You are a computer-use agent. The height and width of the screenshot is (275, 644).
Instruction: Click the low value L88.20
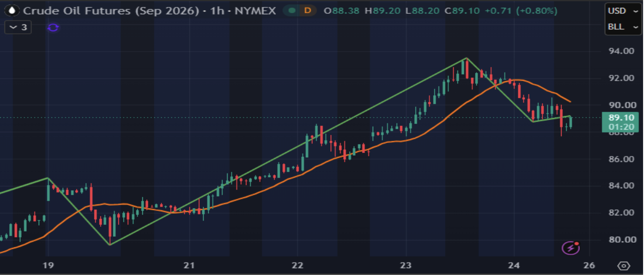pyautogui.click(x=423, y=10)
